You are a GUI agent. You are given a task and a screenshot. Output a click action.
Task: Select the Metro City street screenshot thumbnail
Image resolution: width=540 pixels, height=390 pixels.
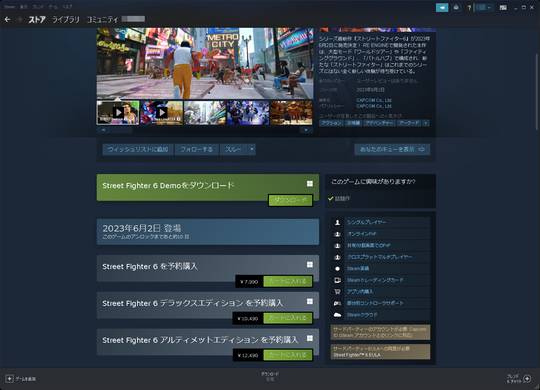click(205, 113)
